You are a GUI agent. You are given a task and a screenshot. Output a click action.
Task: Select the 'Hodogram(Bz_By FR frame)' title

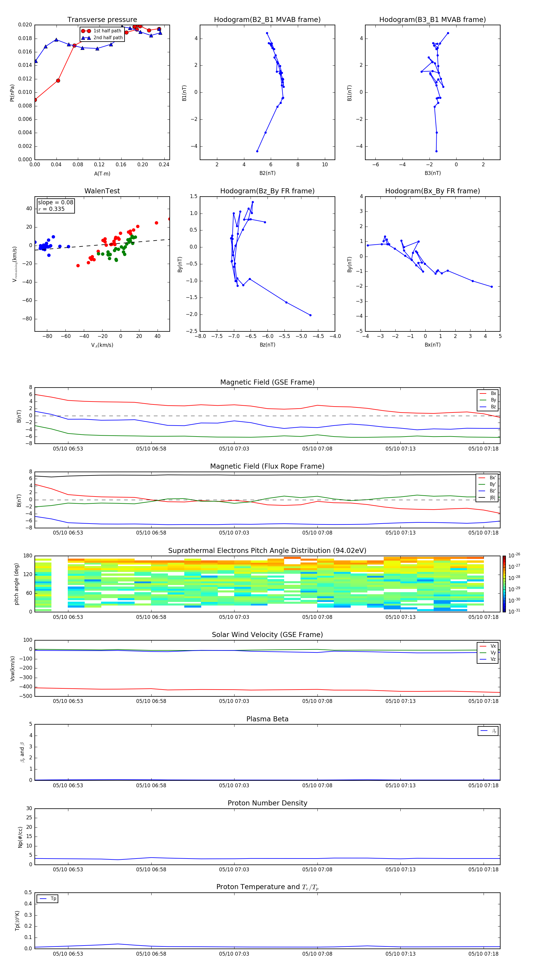(x=267, y=191)
